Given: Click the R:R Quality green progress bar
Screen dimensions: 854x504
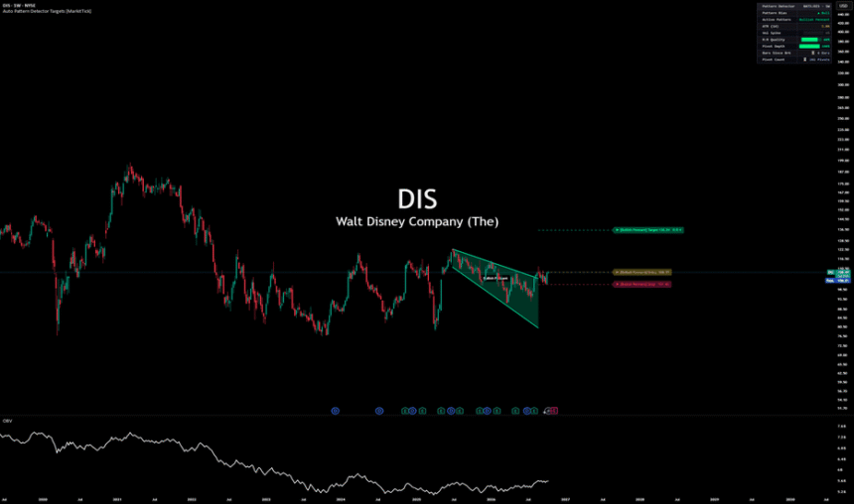Looking at the screenshot, I should 809,40.
